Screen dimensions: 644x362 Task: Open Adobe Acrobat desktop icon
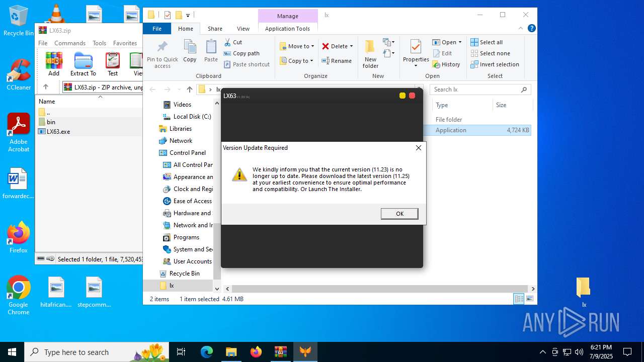click(19, 133)
